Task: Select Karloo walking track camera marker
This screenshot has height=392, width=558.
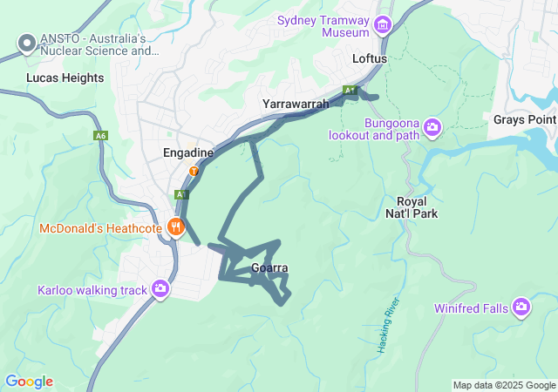Action: click(160, 288)
